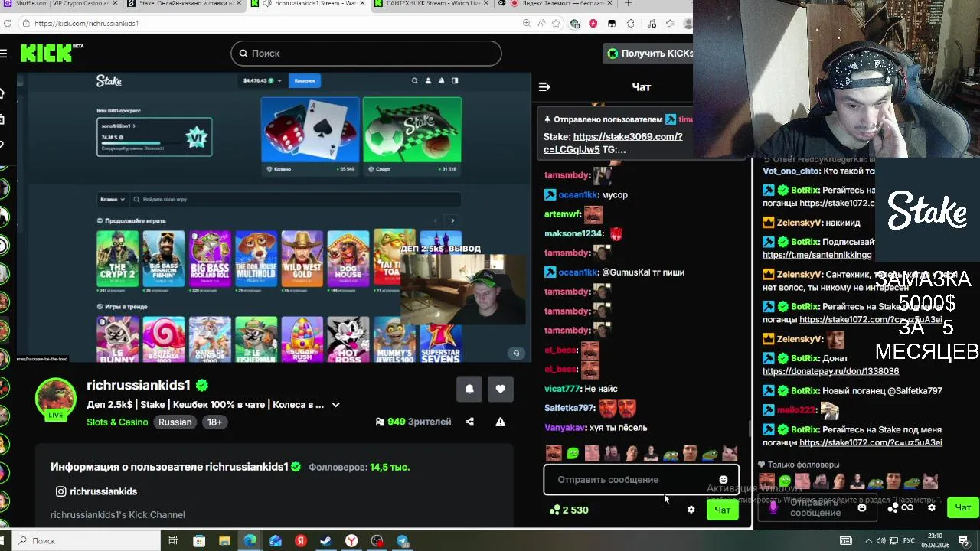The height and width of the screenshot is (551, 980).
Task: Open settings gear in right chat window
Action: [932, 507]
